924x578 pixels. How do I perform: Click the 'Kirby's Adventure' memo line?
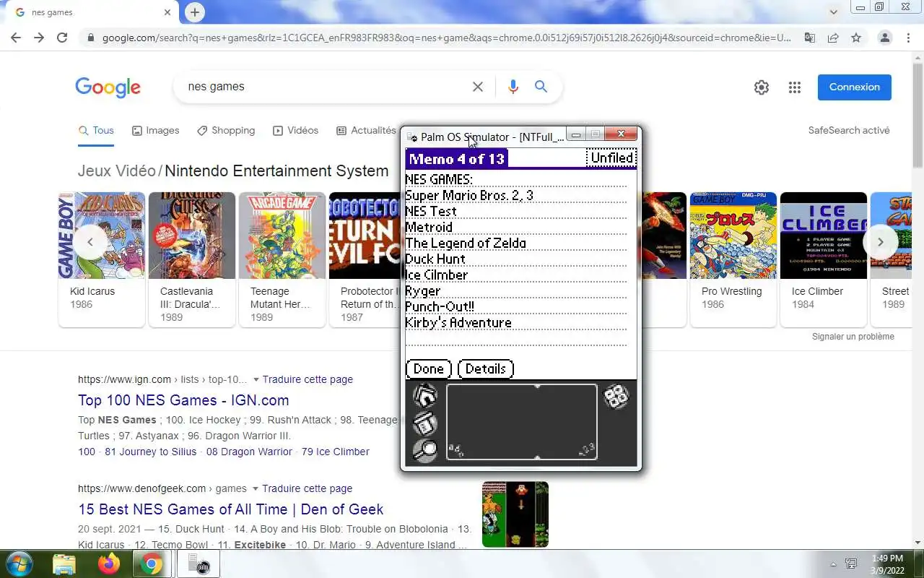458,322
